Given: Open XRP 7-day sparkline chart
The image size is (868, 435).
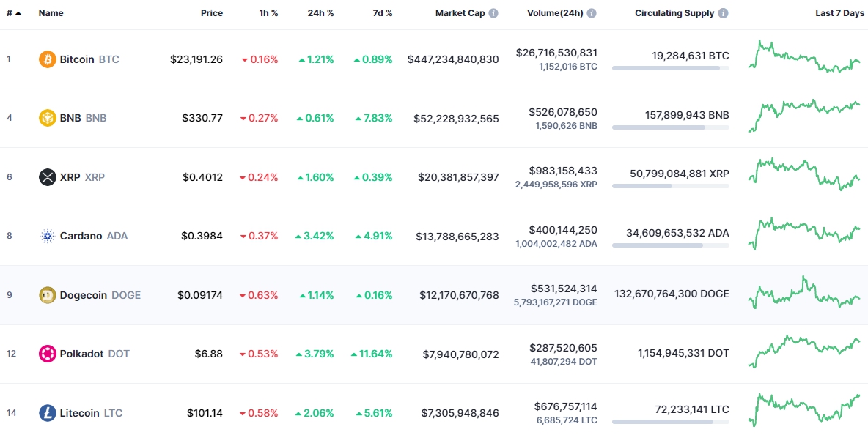Looking at the screenshot, I should 804,174.
